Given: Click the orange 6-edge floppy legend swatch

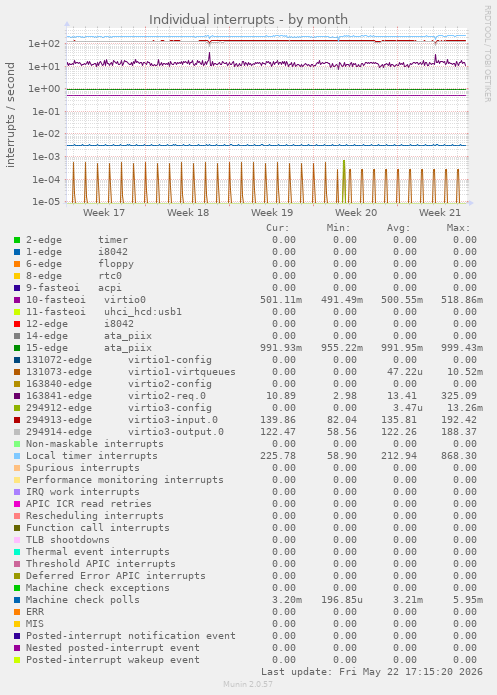Looking at the screenshot, I should point(17,264).
